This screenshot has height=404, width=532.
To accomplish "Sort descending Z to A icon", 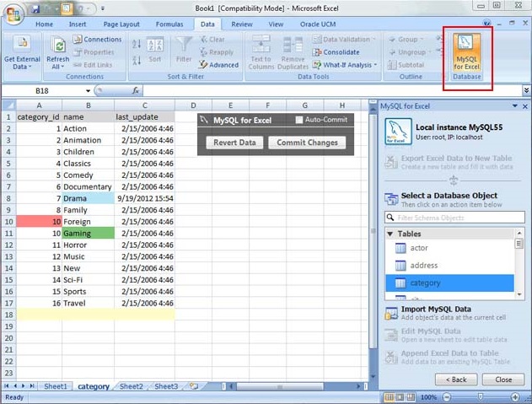I will (x=137, y=61).
